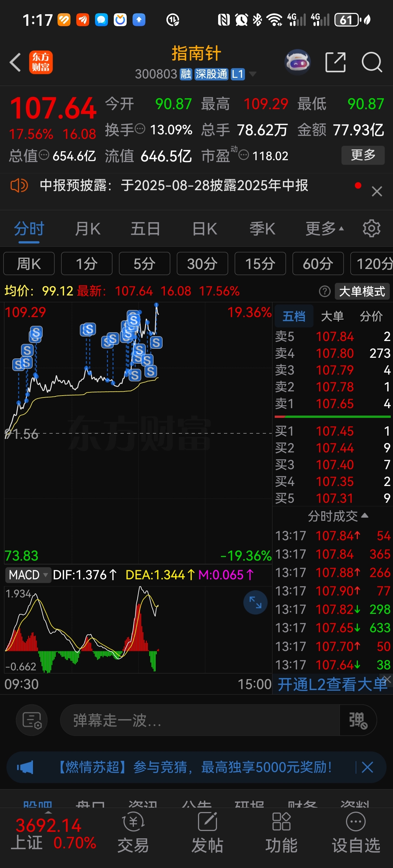
Task: Tap the 融 margin badge
Action: (x=186, y=74)
